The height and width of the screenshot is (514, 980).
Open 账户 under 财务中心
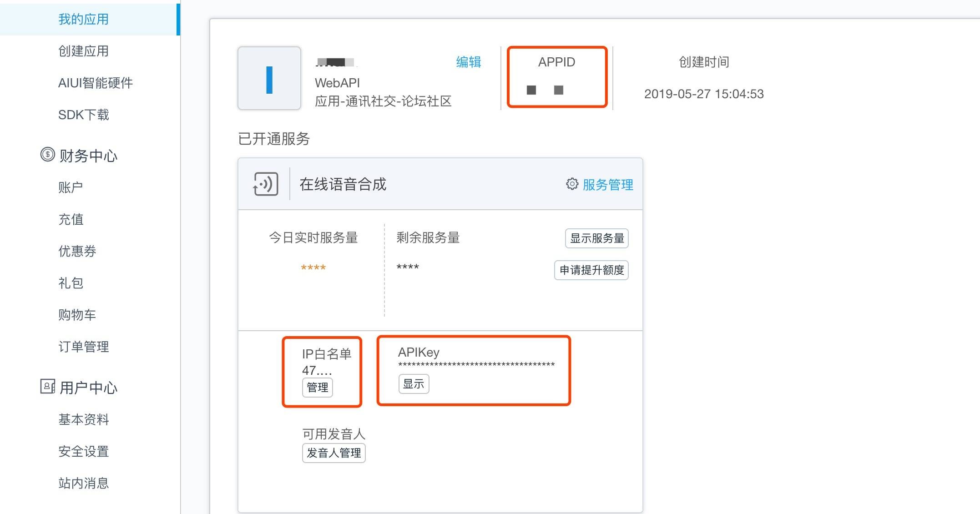point(71,187)
